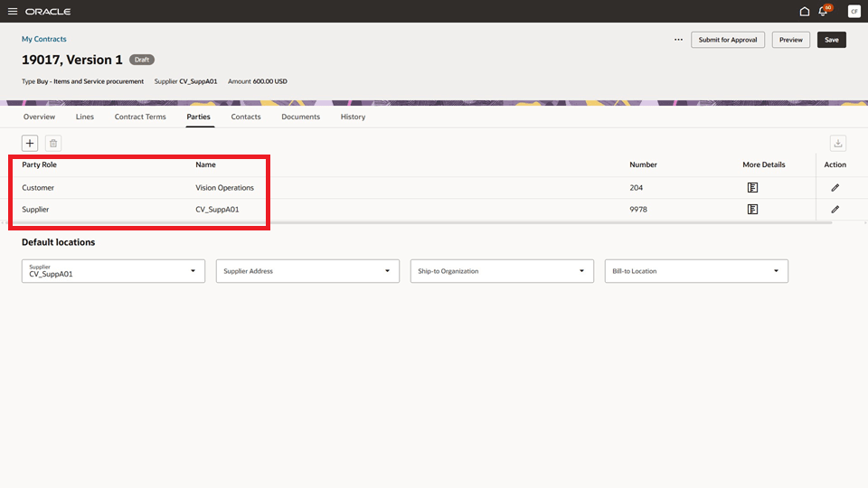The image size is (868, 488).
Task: Select the Parties tab
Action: (x=198, y=117)
